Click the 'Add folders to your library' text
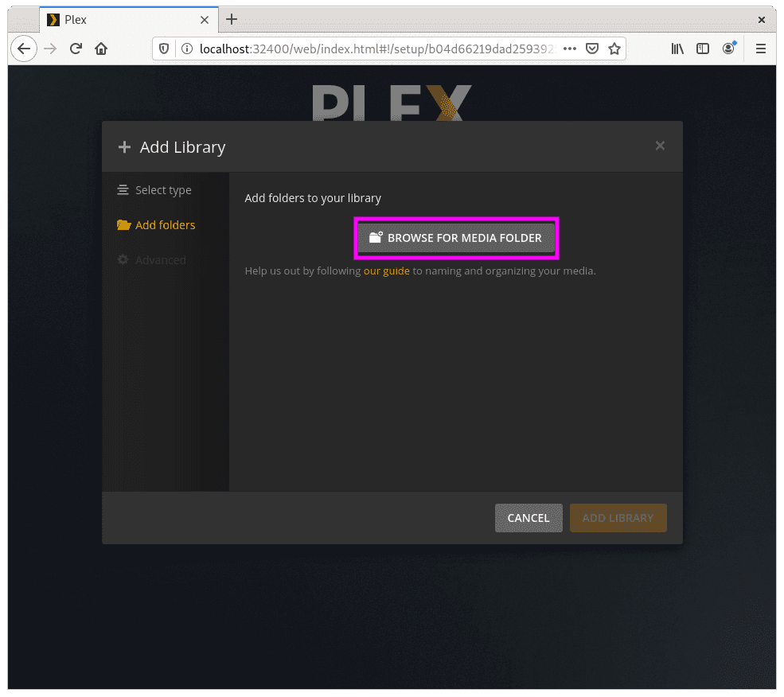784x697 pixels. point(313,198)
